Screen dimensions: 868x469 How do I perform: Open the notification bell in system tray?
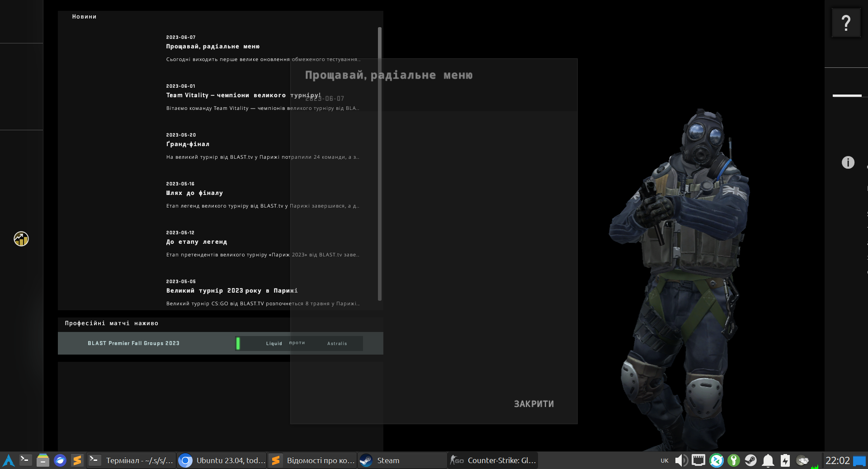(x=768, y=460)
